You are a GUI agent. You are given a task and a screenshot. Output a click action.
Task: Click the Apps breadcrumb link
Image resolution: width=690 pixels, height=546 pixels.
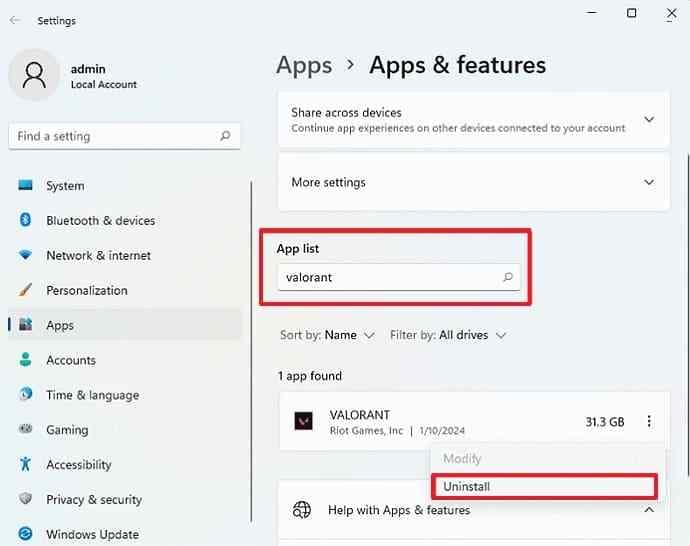[304, 66]
